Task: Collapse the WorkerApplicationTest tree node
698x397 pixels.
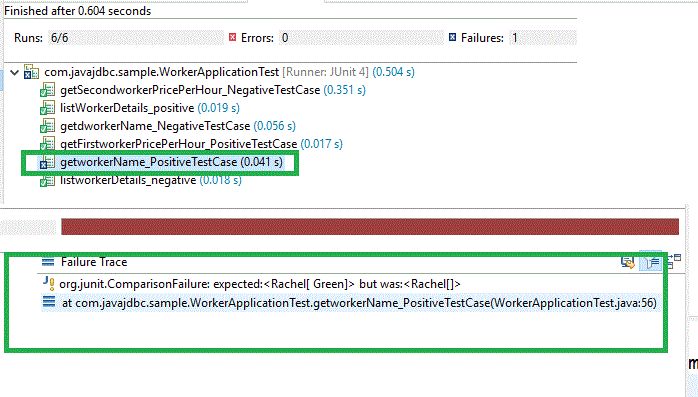Action: click(x=14, y=72)
